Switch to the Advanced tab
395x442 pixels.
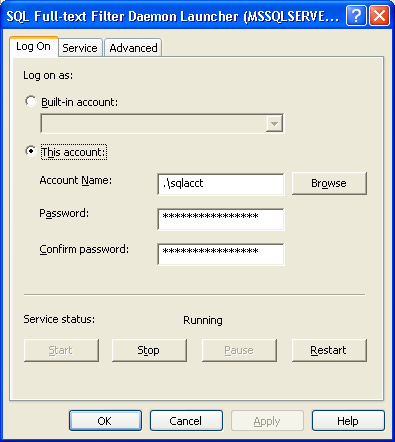[133, 48]
